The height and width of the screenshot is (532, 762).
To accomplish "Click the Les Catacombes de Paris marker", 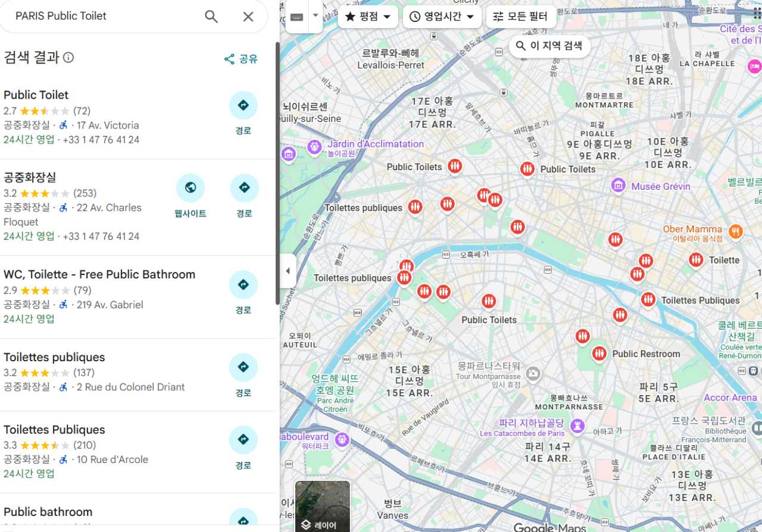I will [576, 426].
